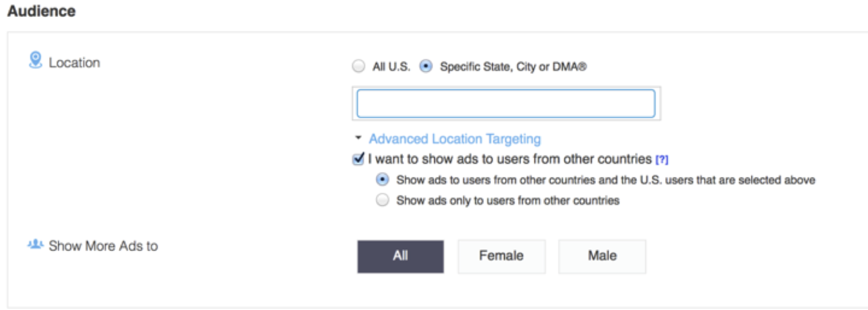Select radio for other countries and U.S. users

[x=382, y=180]
